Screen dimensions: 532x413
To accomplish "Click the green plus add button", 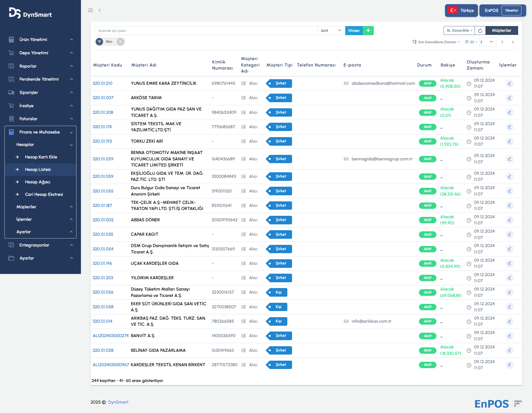I will [x=368, y=30].
